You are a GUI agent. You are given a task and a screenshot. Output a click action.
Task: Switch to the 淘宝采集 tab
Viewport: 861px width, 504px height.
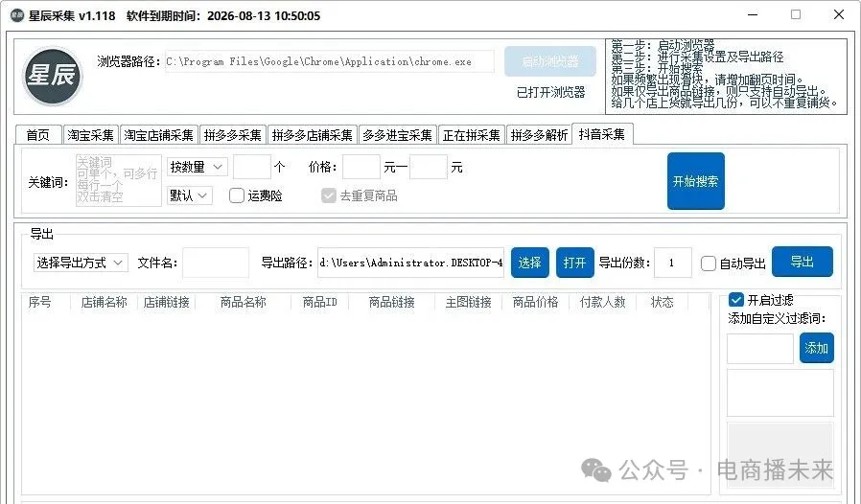pos(91,135)
